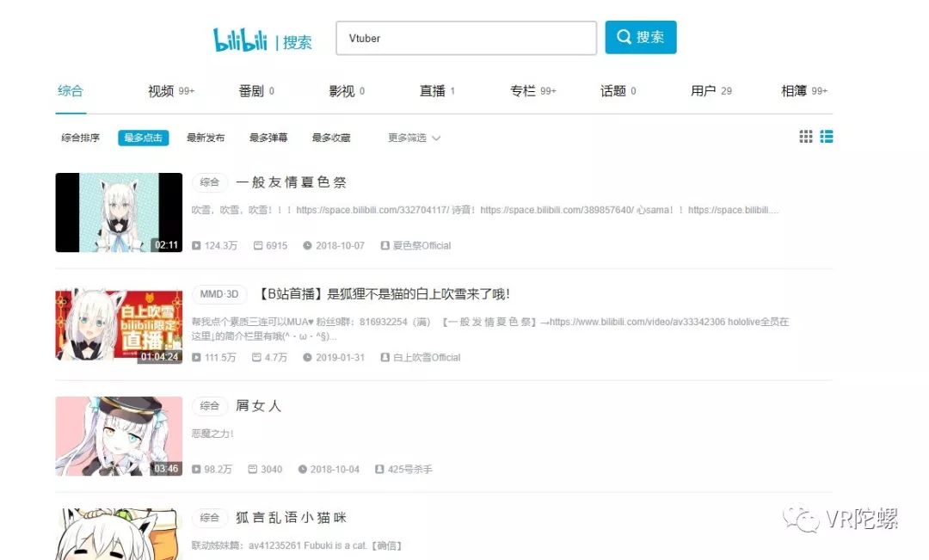
Task: Click the clock icon beside 2019-01-31
Action: click(x=307, y=357)
